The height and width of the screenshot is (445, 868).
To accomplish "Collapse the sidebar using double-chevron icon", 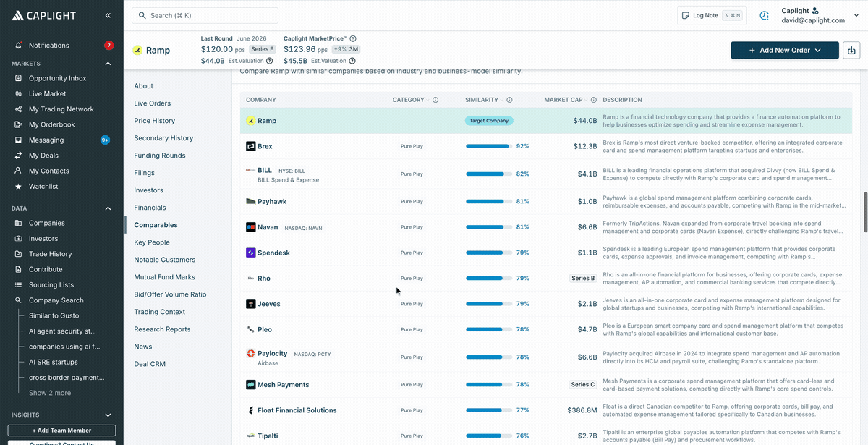I will pos(108,15).
